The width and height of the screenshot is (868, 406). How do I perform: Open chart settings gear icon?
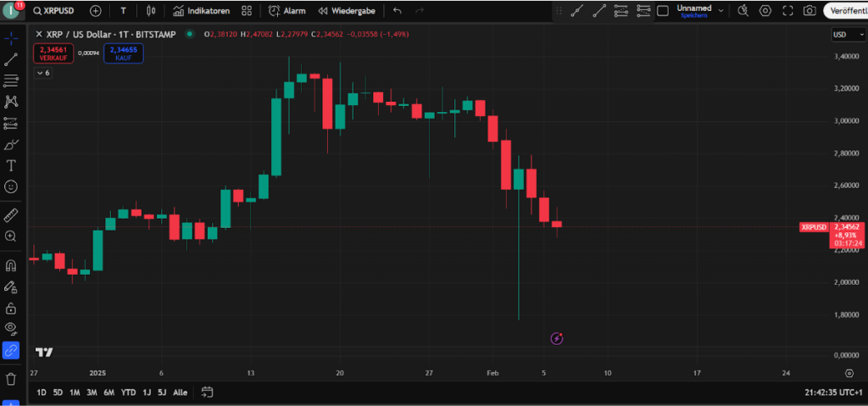click(x=765, y=10)
